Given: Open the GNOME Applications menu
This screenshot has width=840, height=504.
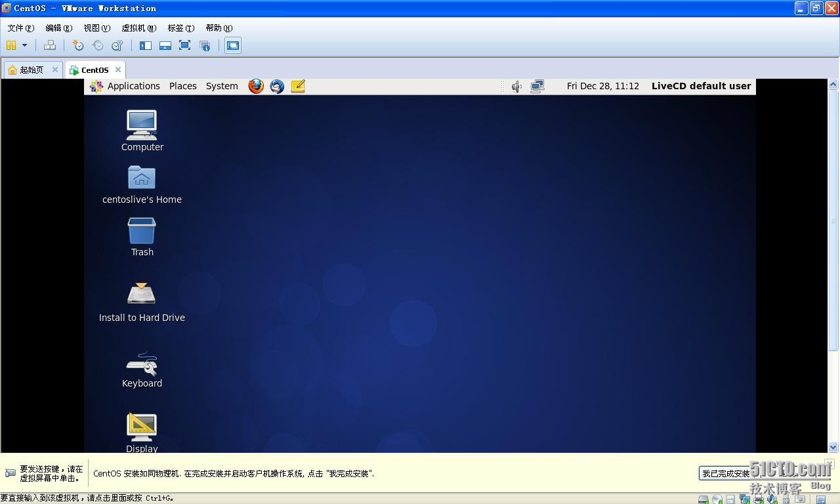Looking at the screenshot, I should pyautogui.click(x=125, y=86).
